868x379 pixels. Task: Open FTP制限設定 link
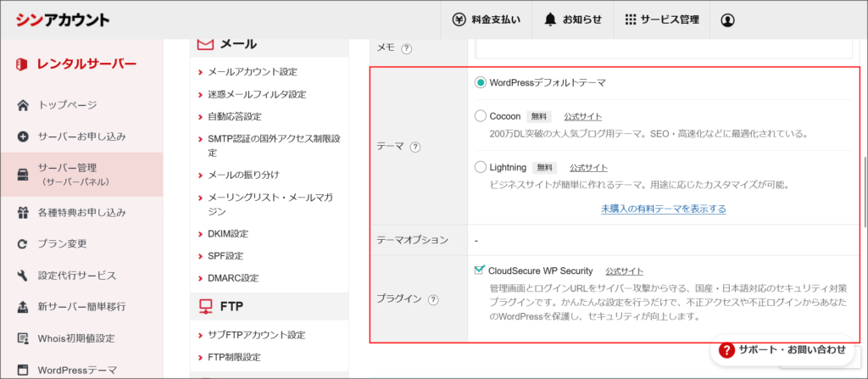(x=234, y=358)
